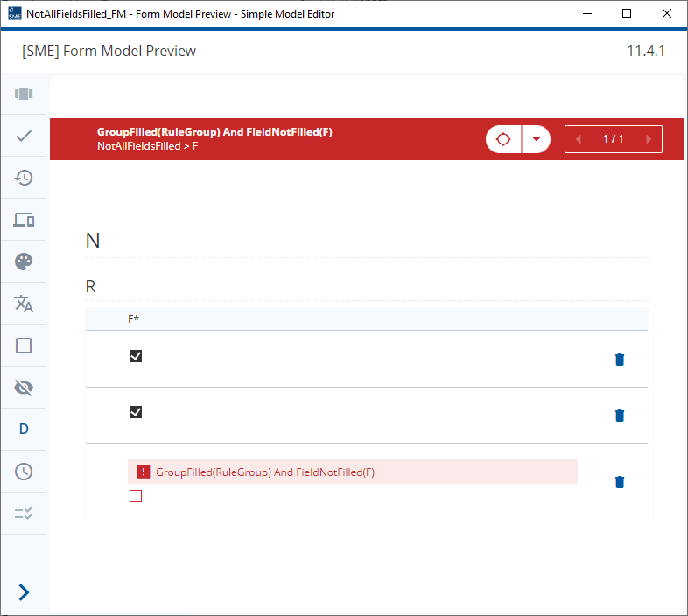Click the F* column header
Image resolution: width=688 pixels, height=616 pixels.
133,319
